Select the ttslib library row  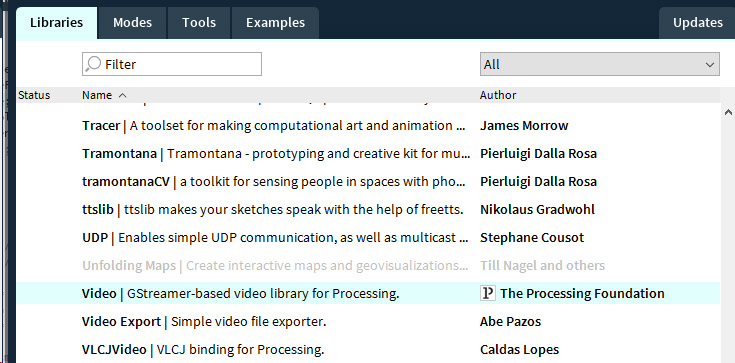coord(368,210)
